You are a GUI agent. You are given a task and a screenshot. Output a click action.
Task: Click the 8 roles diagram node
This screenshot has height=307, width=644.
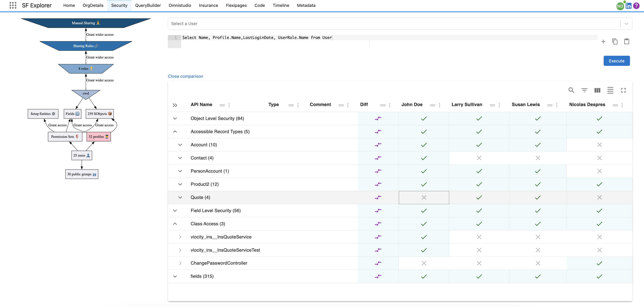86,69
